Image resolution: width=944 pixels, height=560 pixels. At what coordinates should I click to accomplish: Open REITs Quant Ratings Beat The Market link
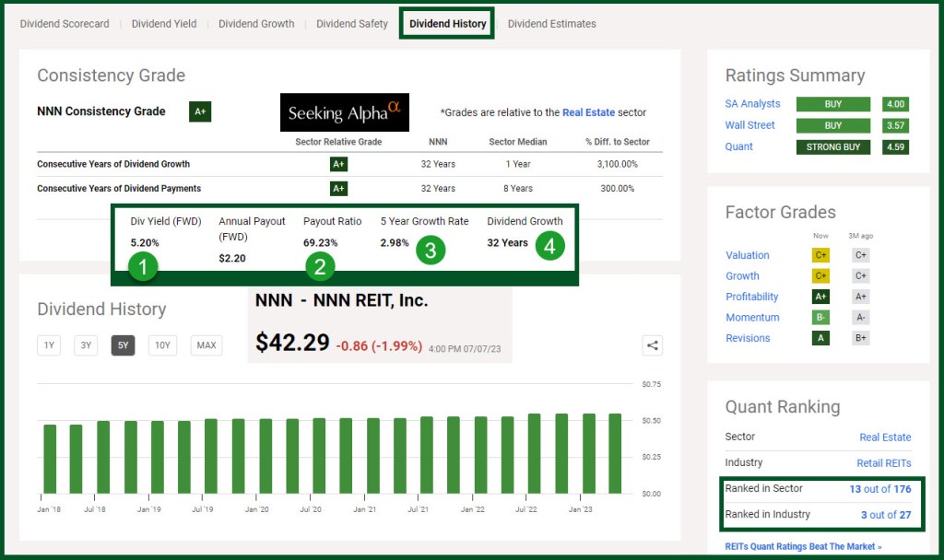pos(803,546)
